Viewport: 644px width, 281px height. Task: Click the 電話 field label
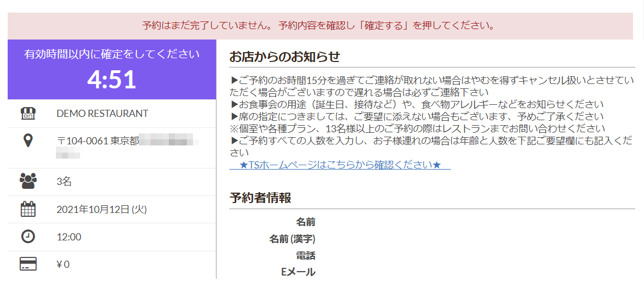tap(305, 255)
